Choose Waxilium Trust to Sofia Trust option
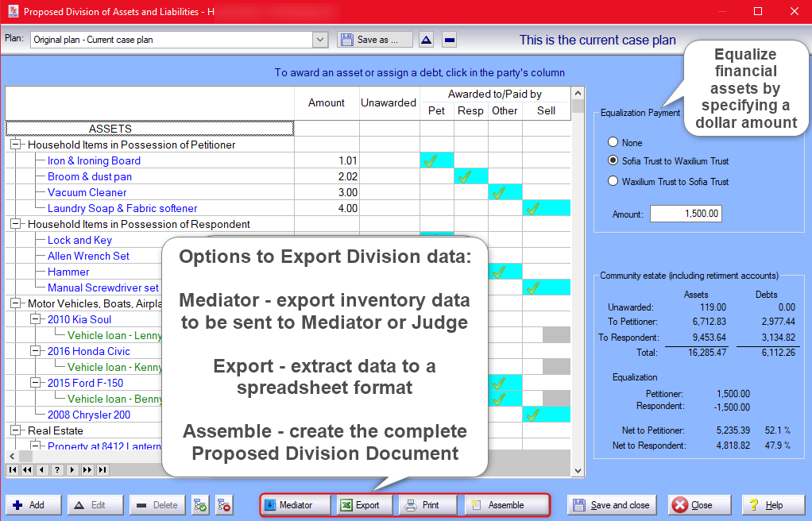This screenshot has width=812, height=521. pos(613,181)
